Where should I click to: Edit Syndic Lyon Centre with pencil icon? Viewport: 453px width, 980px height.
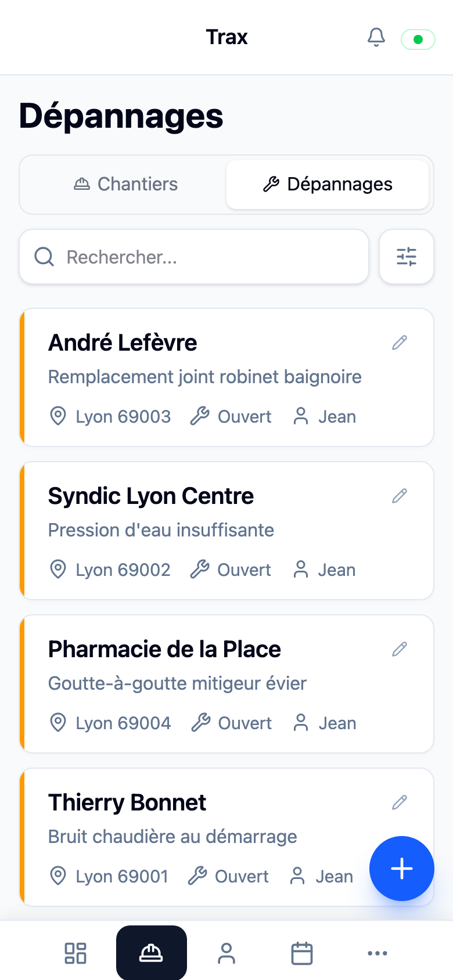(400, 496)
